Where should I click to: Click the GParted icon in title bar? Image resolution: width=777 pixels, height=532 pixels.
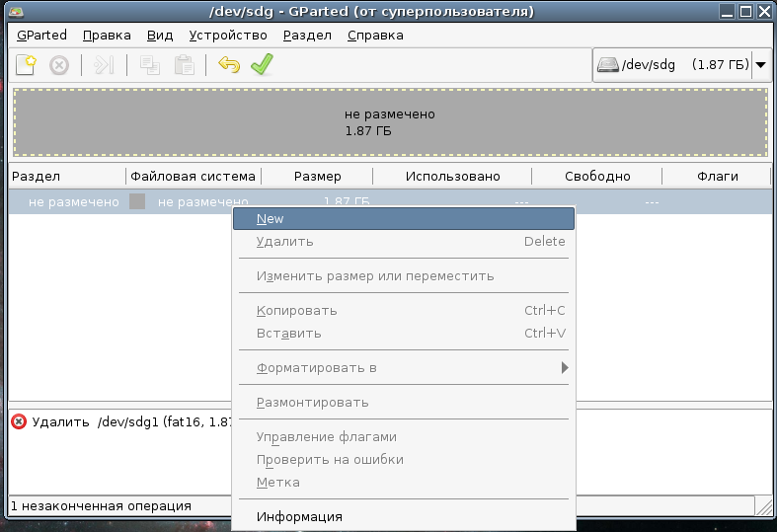pos(16,12)
